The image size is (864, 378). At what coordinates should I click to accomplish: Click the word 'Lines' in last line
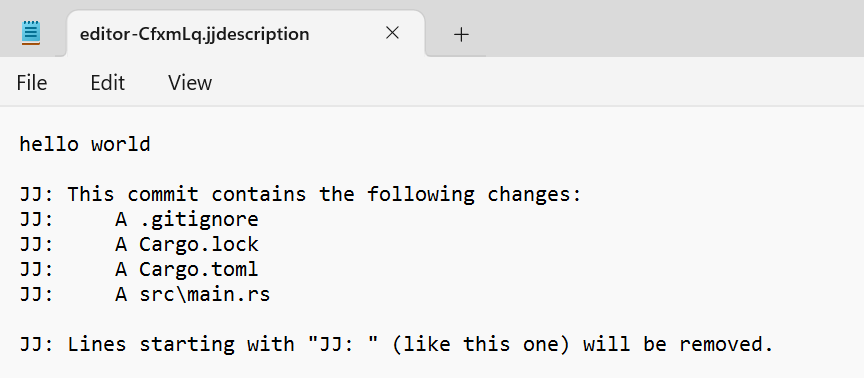click(x=97, y=344)
